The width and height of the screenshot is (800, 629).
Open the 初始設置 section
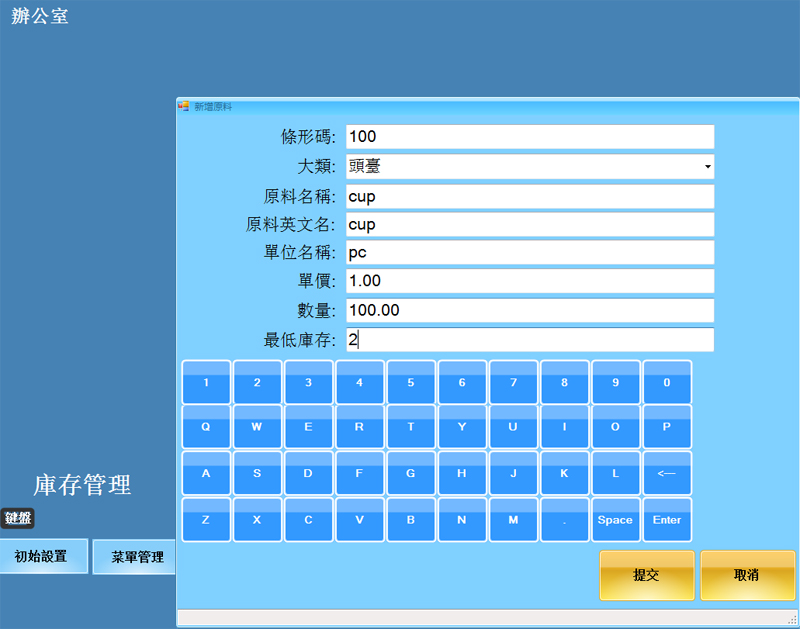[44, 556]
